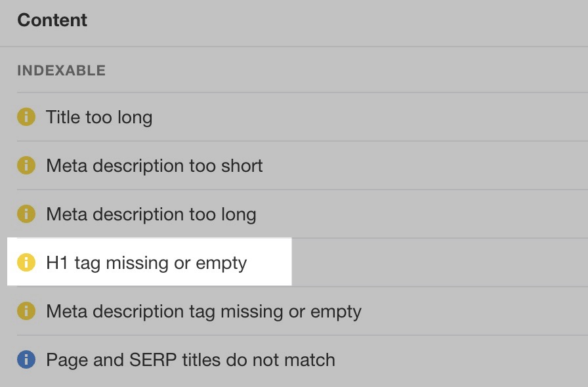Click the warning icon beside Meta description too short
This screenshot has width=588, height=387.
coord(26,165)
